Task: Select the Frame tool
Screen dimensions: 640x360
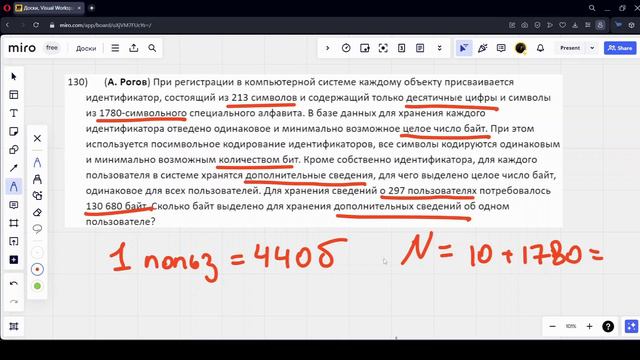Action: point(13,223)
